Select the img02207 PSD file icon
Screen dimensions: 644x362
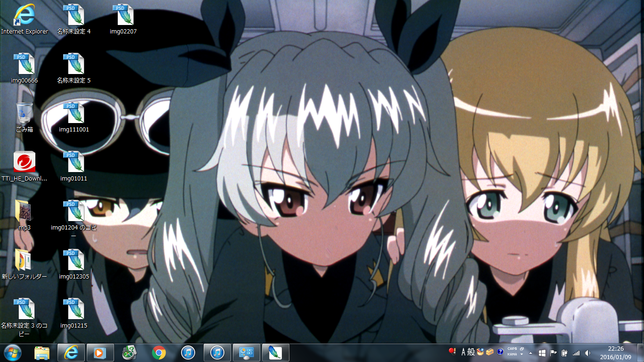pyautogui.click(x=123, y=19)
